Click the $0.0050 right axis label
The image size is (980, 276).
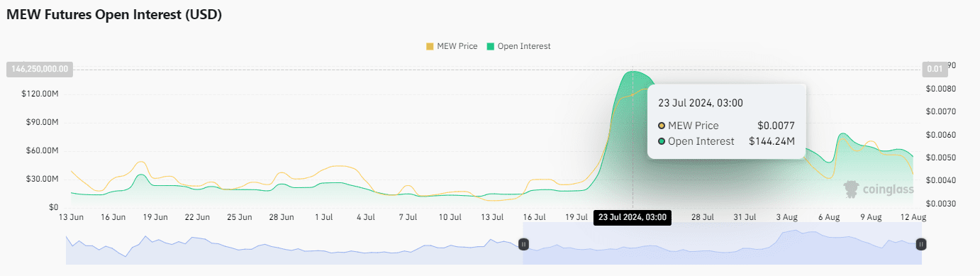click(941, 158)
